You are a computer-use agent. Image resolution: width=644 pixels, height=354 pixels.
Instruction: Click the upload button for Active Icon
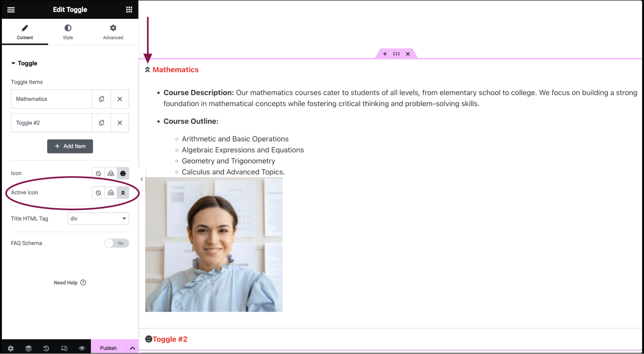tap(111, 192)
